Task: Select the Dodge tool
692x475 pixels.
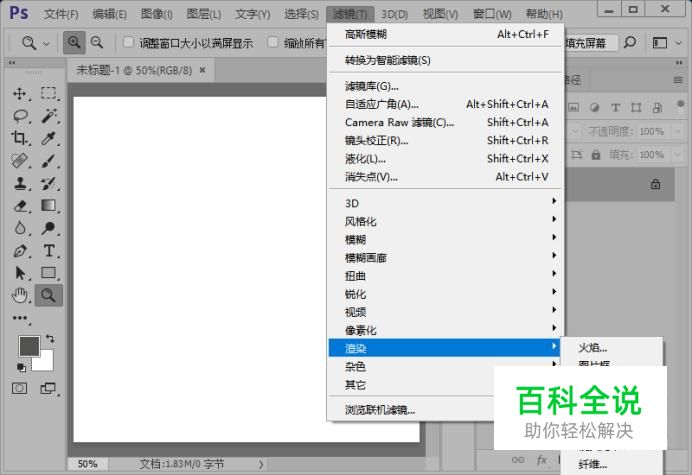Action: click(49, 228)
